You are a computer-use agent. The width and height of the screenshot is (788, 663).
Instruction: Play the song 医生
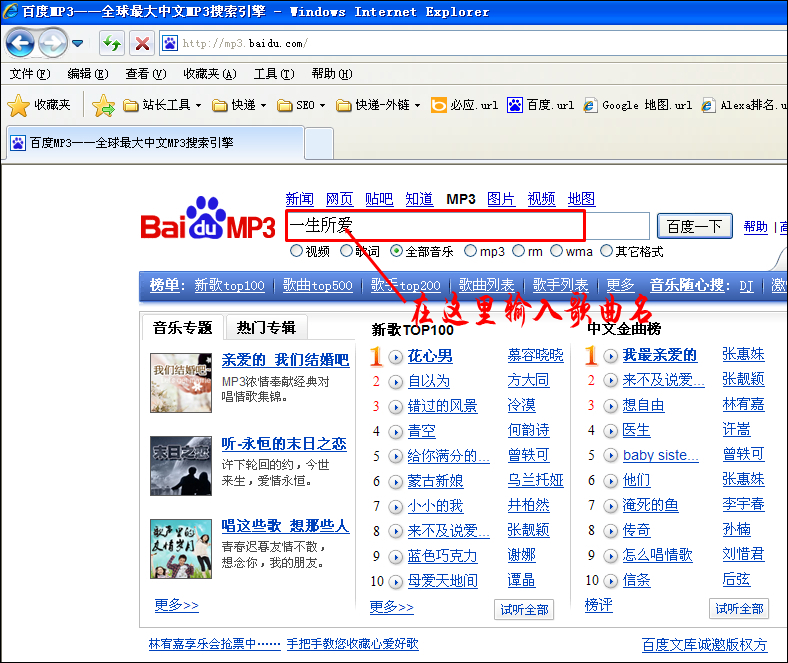(x=611, y=431)
